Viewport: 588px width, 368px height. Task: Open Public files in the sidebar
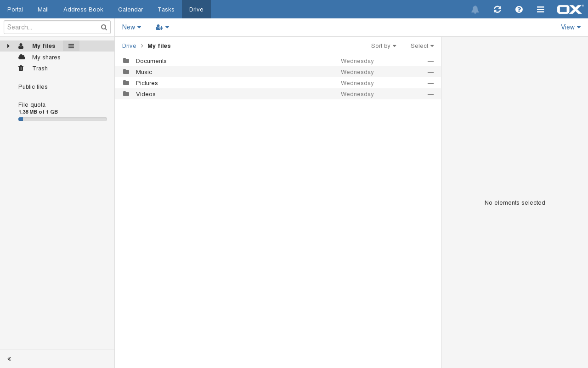coord(33,87)
